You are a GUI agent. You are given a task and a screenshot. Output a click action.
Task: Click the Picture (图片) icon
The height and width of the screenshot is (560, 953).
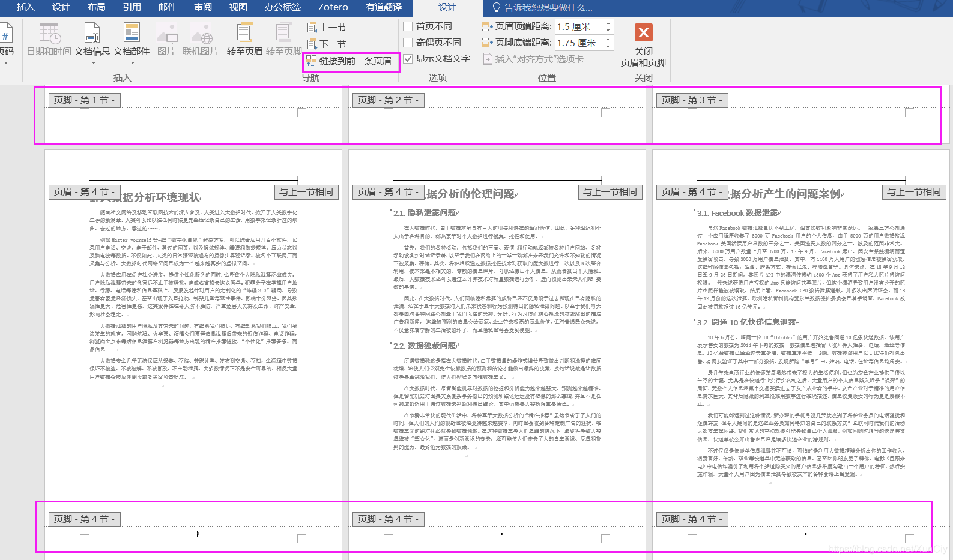pyautogui.click(x=166, y=34)
